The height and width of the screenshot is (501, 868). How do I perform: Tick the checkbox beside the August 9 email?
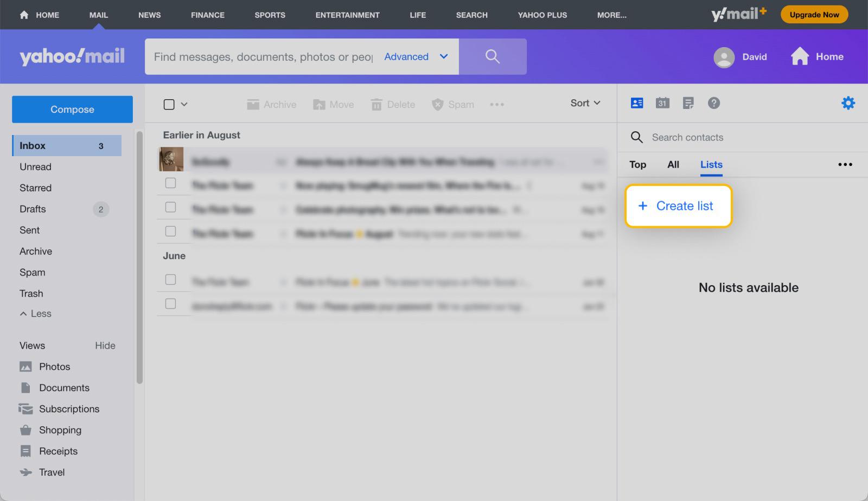coord(171,183)
